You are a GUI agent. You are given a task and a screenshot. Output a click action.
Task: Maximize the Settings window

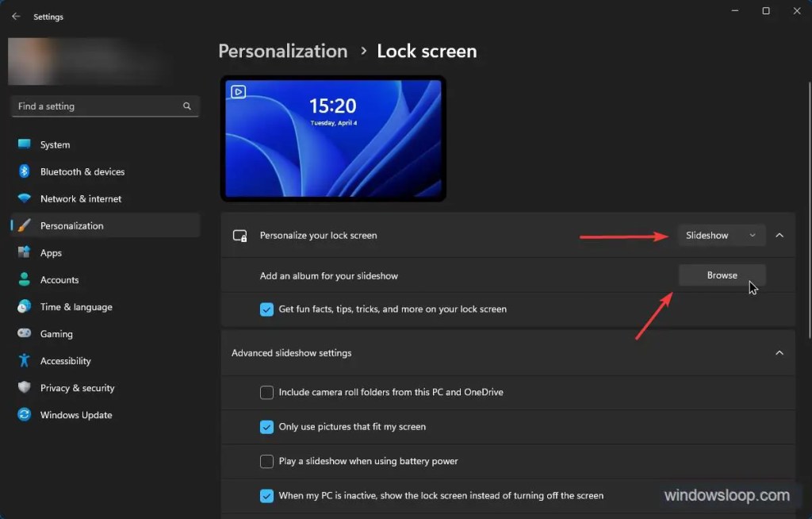[766, 10]
